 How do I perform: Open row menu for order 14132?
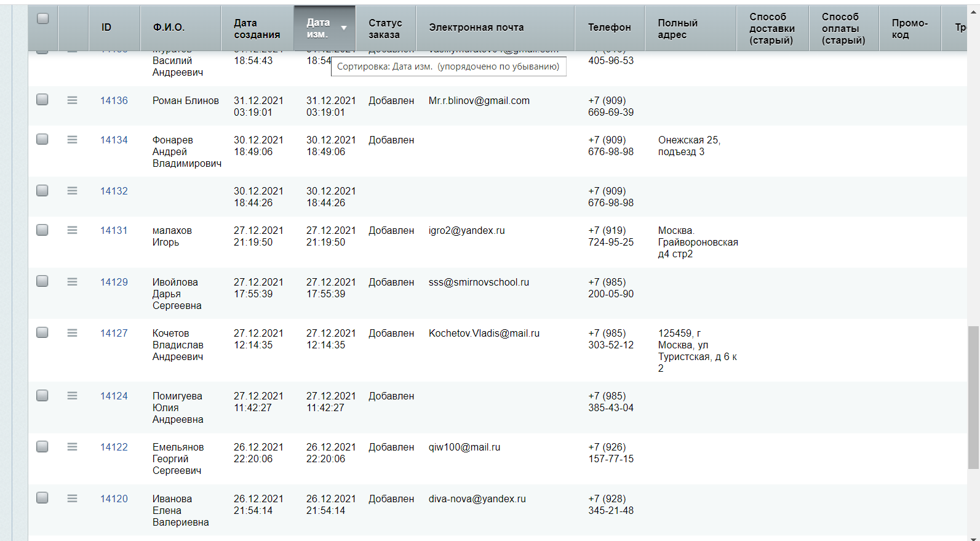(72, 191)
